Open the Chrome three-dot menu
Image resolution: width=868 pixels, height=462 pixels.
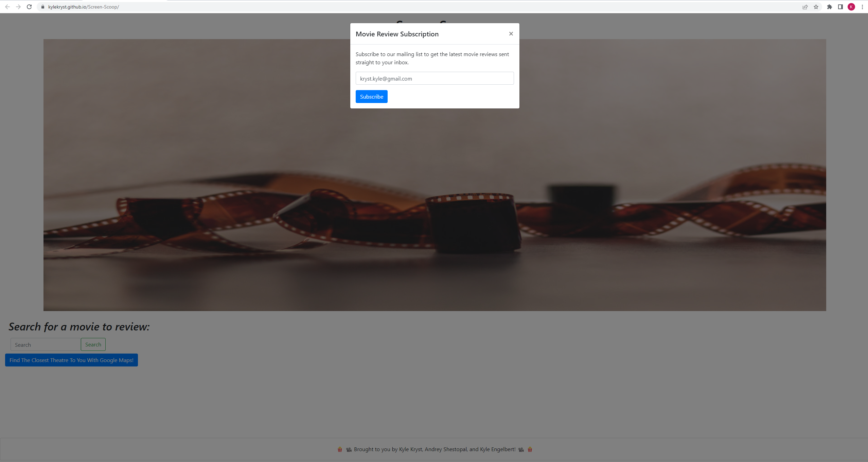(862, 7)
